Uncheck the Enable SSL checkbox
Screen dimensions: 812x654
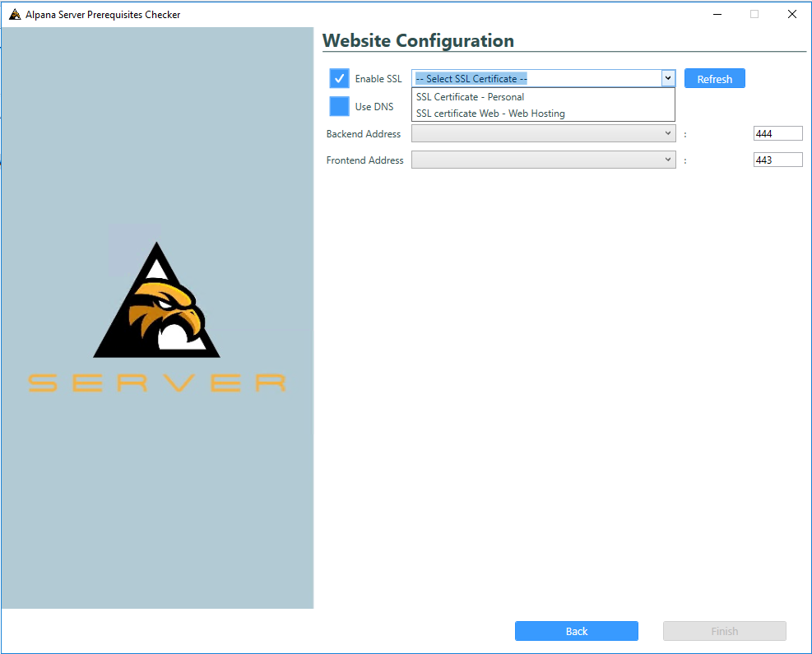[x=339, y=79]
